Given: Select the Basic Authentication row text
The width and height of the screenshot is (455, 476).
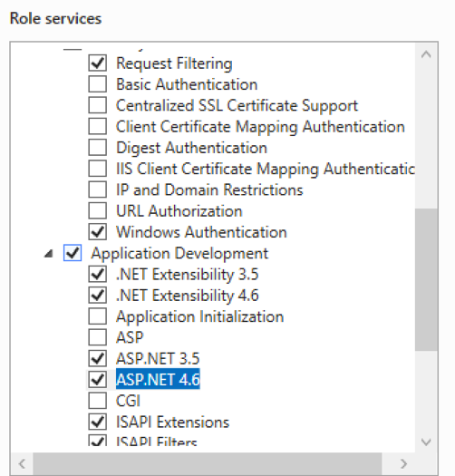Looking at the screenshot, I should coord(187,84).
